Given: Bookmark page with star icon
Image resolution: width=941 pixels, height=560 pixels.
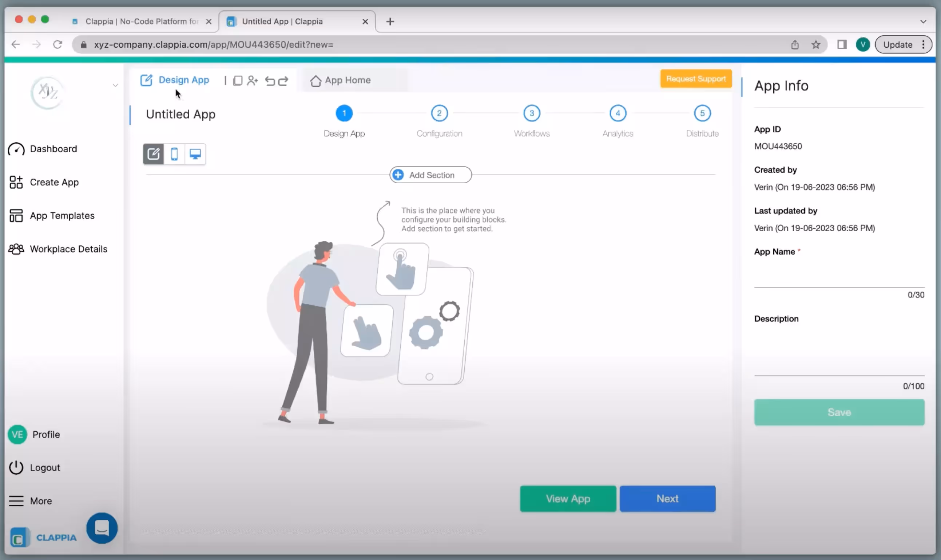Looking at the screenshot, I should 815,44.
